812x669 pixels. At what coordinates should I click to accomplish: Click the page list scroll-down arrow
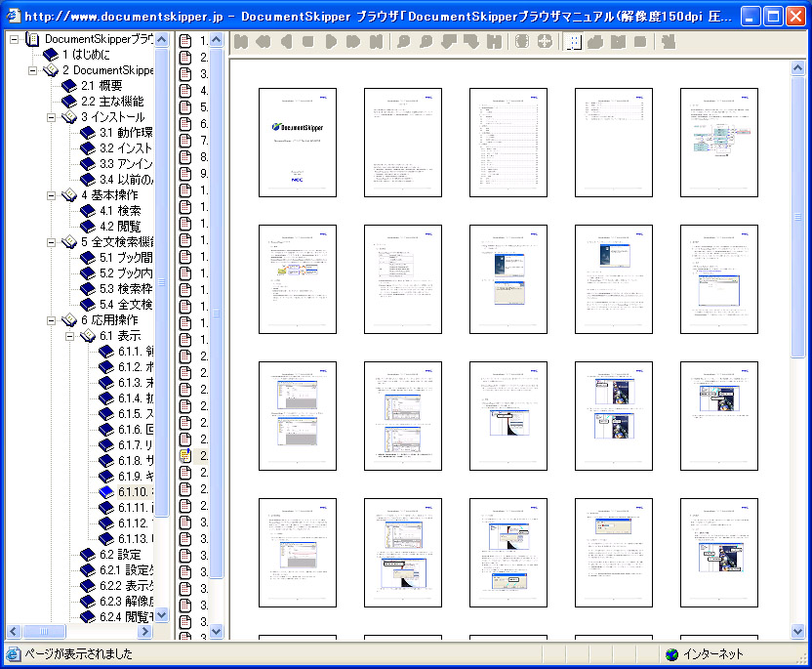(217, 631)
